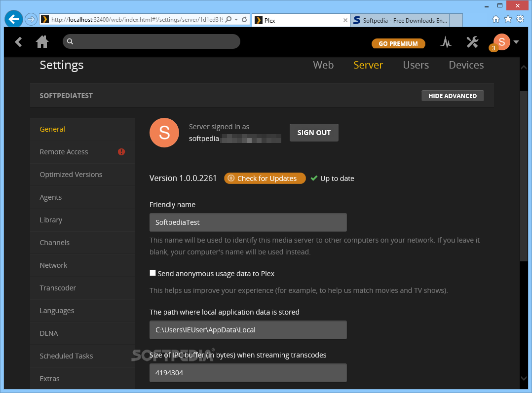This screenshot has height=393, width=532.
Task: Open Network settings section
Action: [82, 265]
